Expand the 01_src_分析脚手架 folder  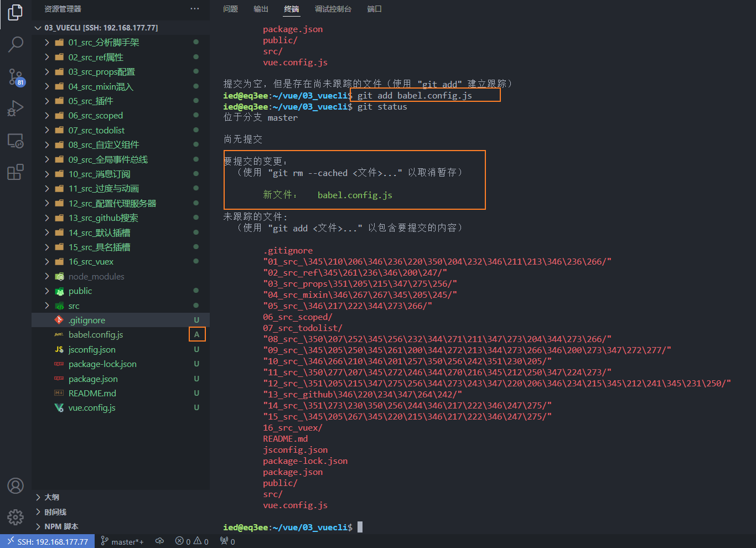(x=121, y=42)
